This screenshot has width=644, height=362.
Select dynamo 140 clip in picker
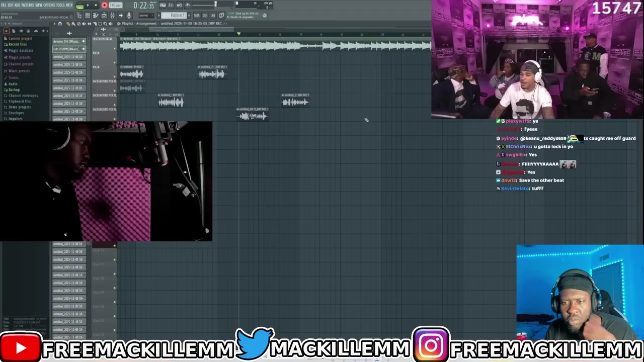pyautogui.click(x=69, y=41)
